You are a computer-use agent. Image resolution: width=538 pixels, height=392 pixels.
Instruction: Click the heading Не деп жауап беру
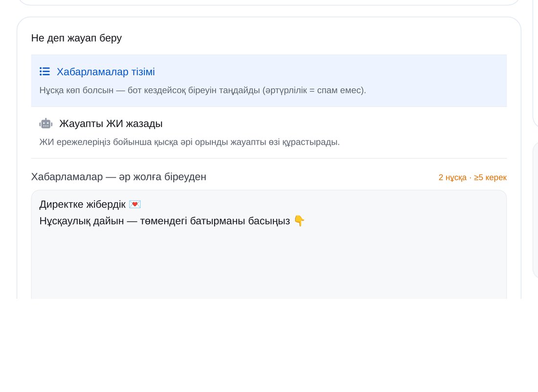point(76,38)
